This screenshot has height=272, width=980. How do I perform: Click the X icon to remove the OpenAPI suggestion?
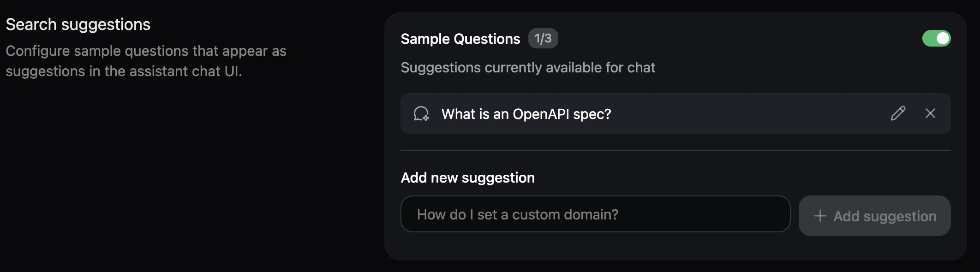point(930,113)
